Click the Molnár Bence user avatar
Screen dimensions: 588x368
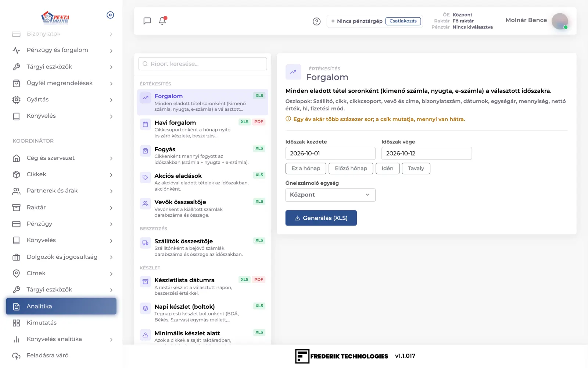(x=560, y=21)
